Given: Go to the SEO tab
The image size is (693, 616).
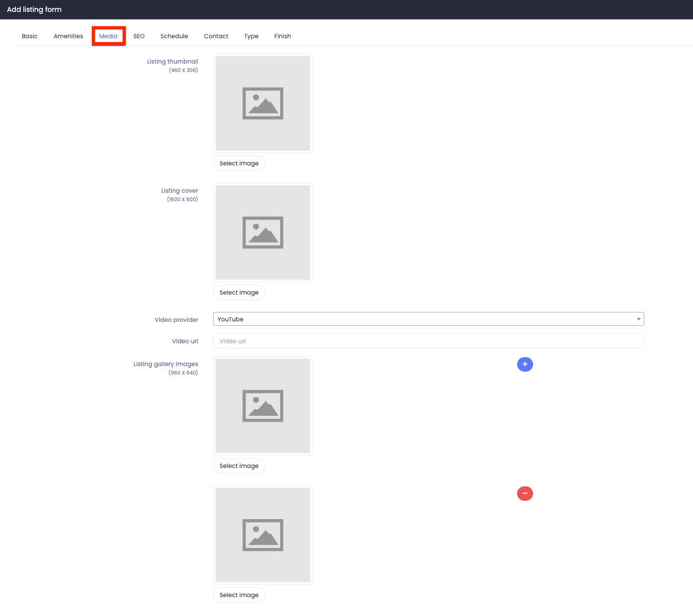Looking at the screenshot, I should tap(139, 36).
